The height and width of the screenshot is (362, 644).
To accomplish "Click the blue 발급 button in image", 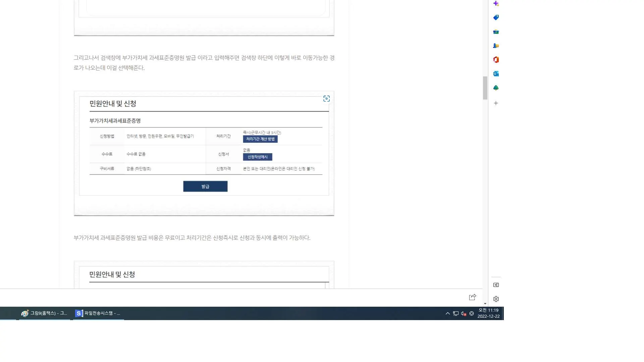I will [x=205, y=186].
